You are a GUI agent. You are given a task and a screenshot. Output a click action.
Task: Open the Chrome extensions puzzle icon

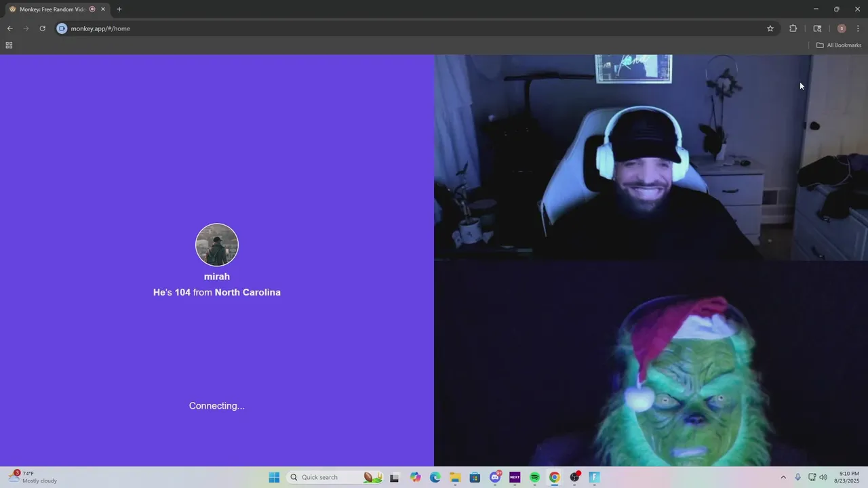coord(793,28)
